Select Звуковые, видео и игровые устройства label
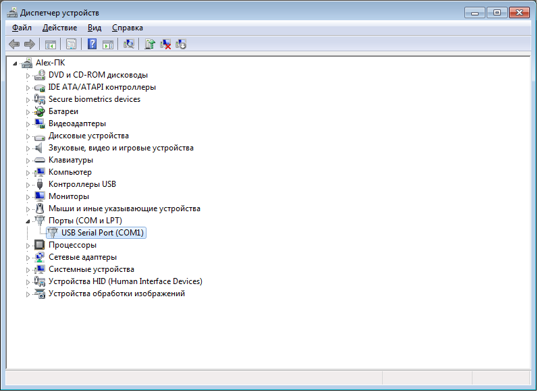538x392 pixels. (x=121, y=148)
